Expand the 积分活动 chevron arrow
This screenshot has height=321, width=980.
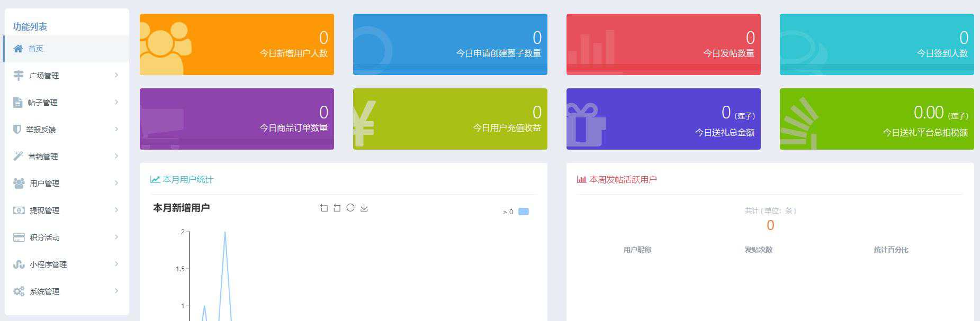click(x=116, y=237)
